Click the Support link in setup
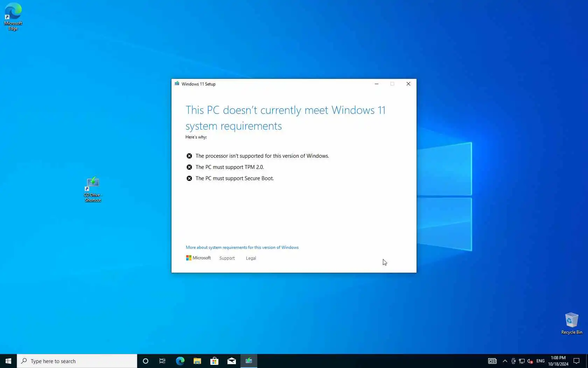The width and height of the screenshot is (588, 368). pos(227,258)
